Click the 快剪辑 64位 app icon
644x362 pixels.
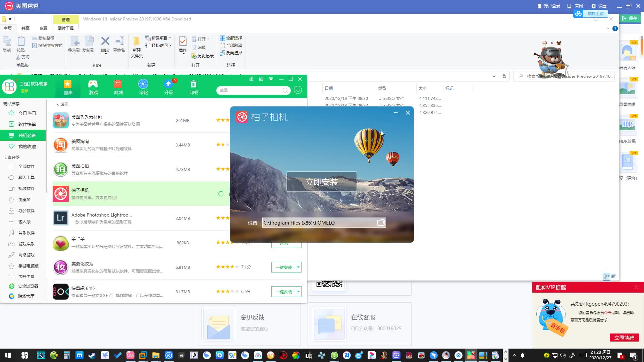click(61, 292)
